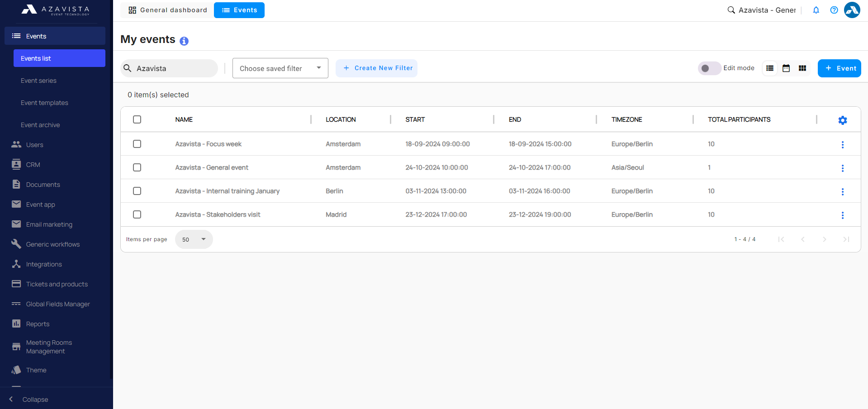The image size is (868, 409).
Task: Open Event templates in sidebar
Action: 44,103
